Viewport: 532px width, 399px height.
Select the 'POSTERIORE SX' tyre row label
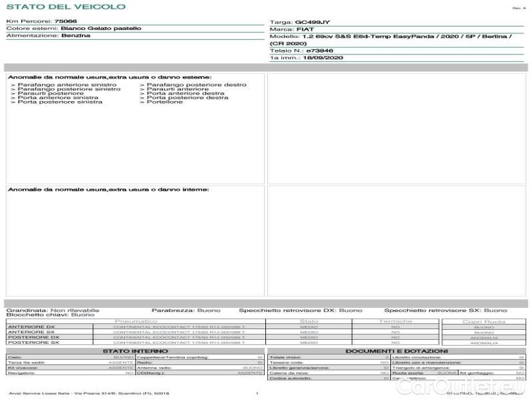click(x=33, y=342)
